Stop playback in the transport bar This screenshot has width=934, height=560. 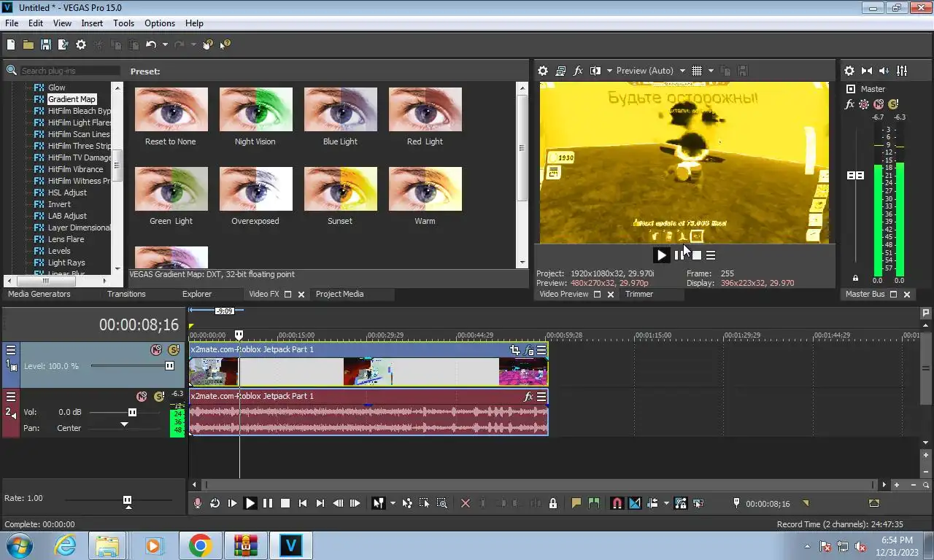pyautogui.click(x=285, y=503)
